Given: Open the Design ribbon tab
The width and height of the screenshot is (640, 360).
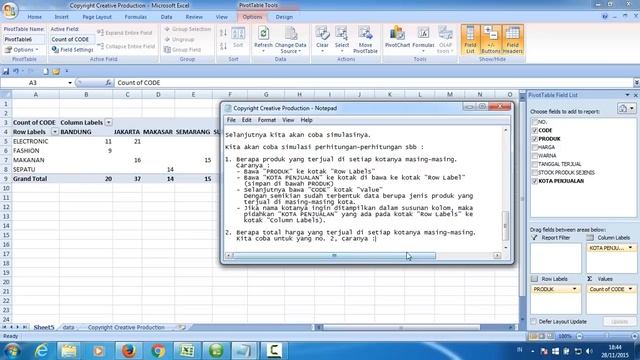Looking at the screenshot, I should [284, 17].
